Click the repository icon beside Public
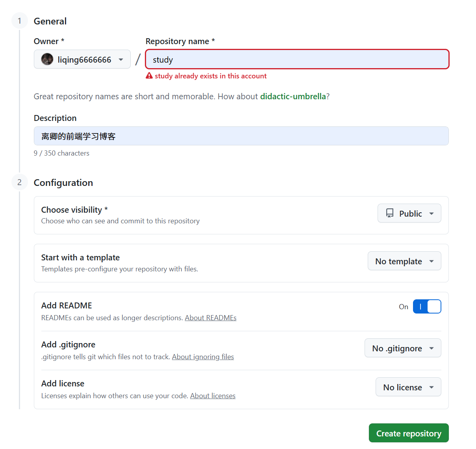476x449 pixels. tap(390, 213)
